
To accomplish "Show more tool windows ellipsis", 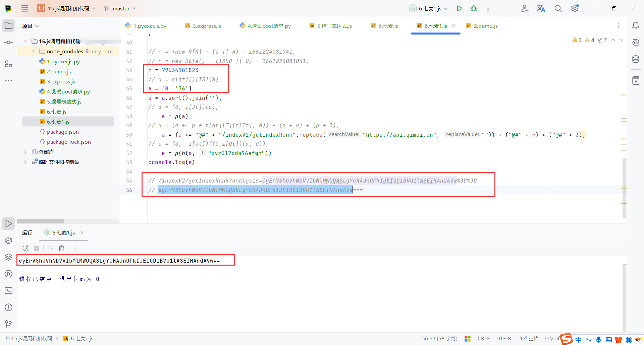I will coord(8,80).
